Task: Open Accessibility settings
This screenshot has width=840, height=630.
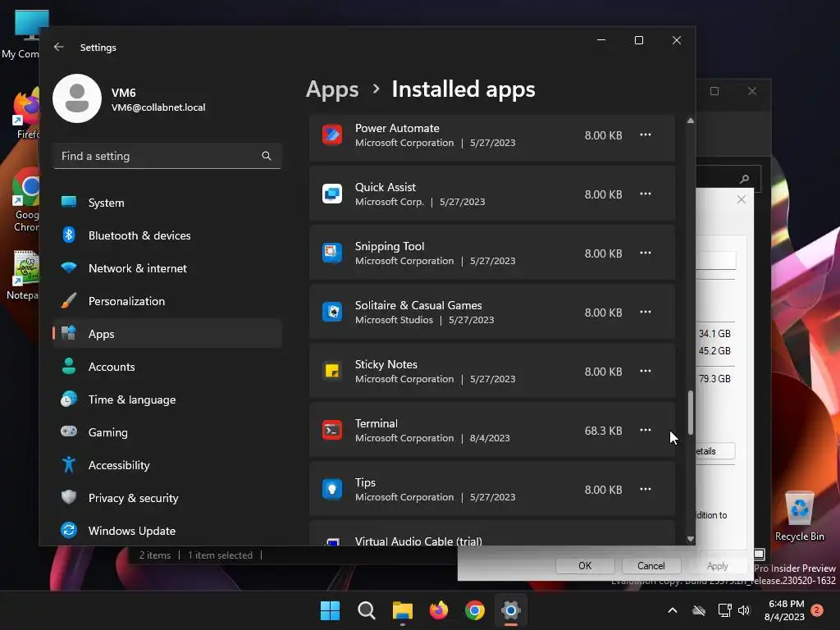Action: coord(167,465)
